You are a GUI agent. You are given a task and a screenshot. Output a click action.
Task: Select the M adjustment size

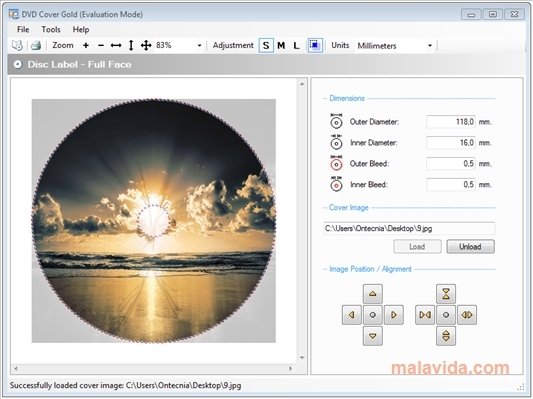[281, 45]
